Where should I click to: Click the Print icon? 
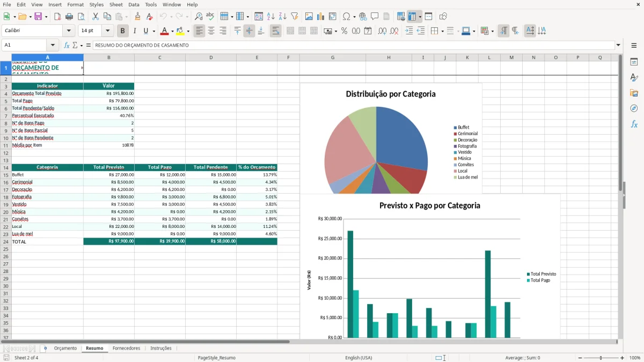(x=69, y=17)
